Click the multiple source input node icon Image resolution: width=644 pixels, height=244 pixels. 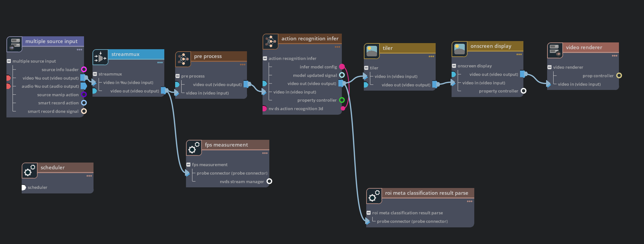[x=14, y=44]
